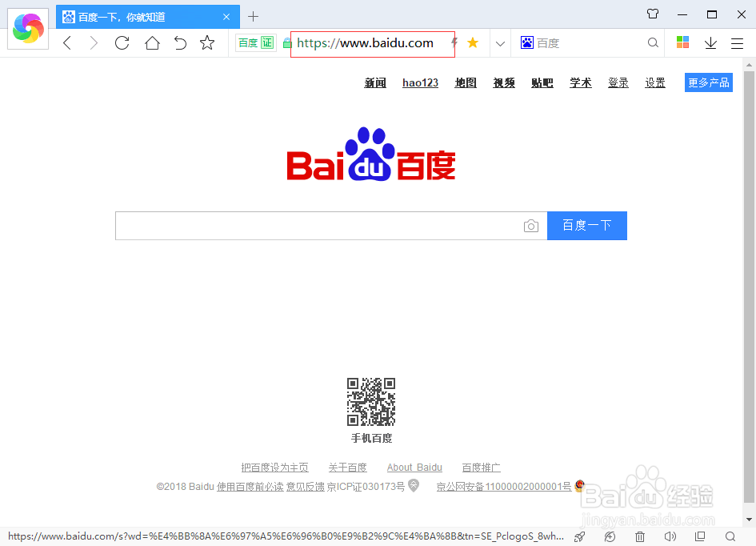Open favorites star icon in toolbar

tap(207, 43)
